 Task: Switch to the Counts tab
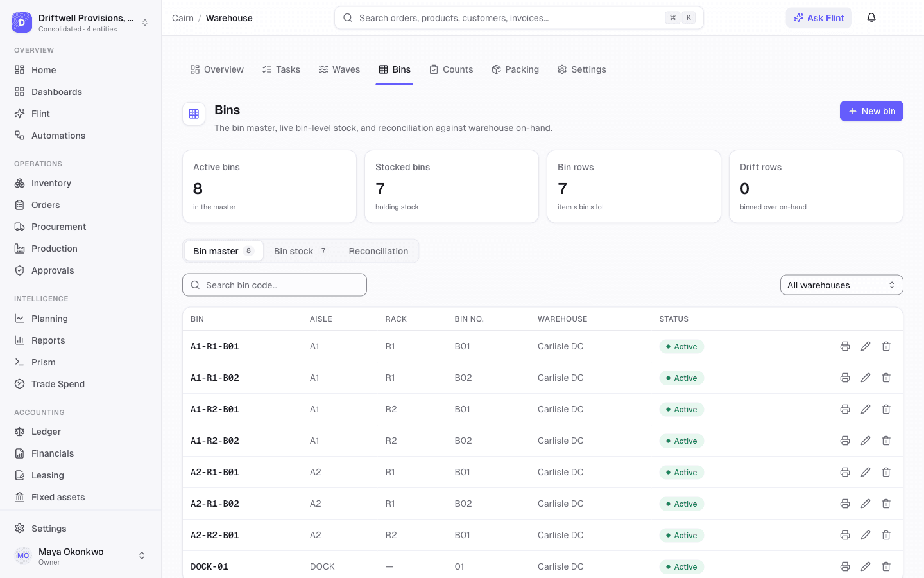pos(451,69)
